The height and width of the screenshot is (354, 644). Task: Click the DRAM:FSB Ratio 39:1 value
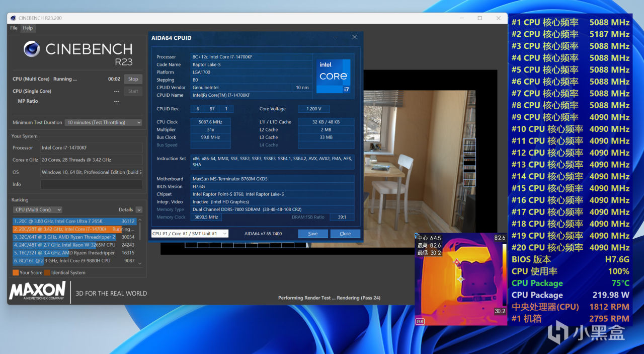(x=342, y=217)
